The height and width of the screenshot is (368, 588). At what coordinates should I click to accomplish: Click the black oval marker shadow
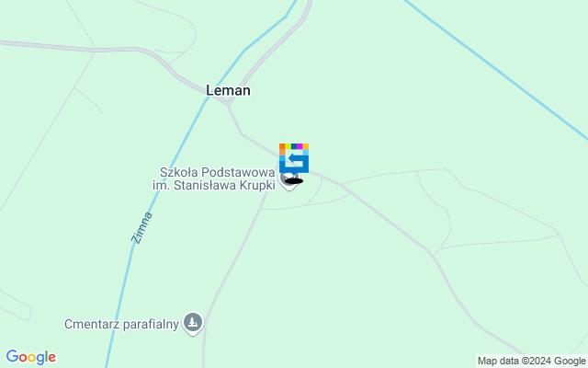294,181
